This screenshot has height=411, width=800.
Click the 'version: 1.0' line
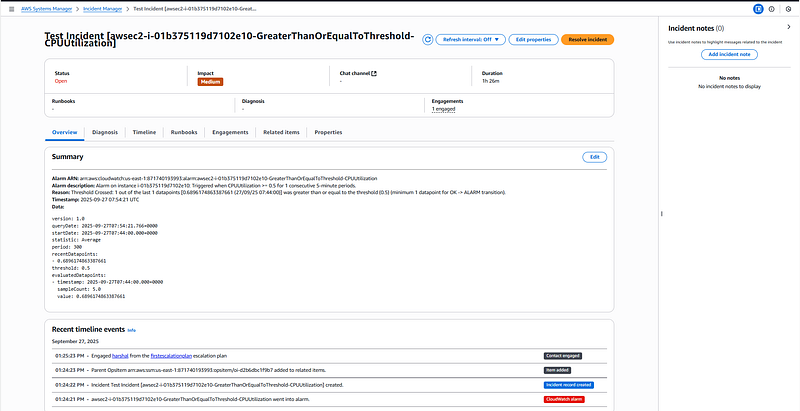[x=68, y=219]
